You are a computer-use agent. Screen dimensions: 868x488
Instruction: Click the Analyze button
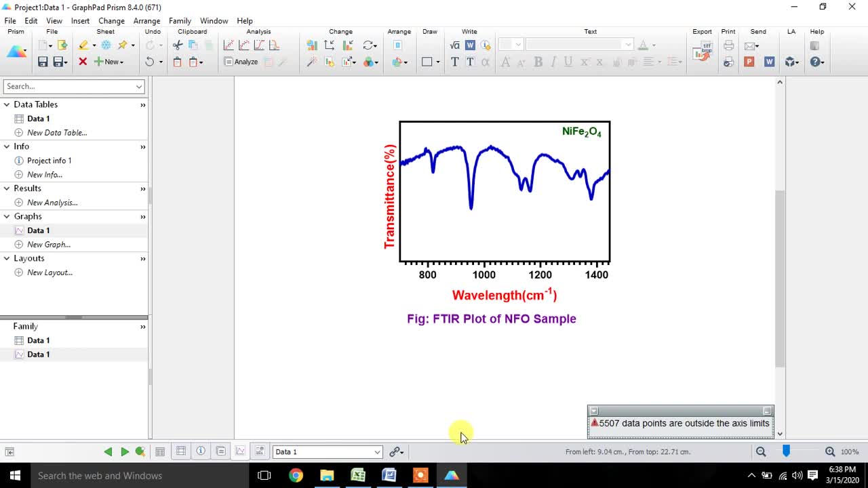tap(241, 62)
